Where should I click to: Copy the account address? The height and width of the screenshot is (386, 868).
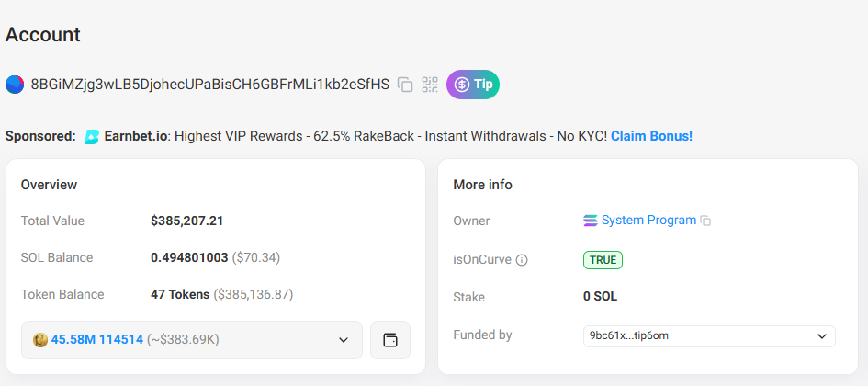pos(405,85)
